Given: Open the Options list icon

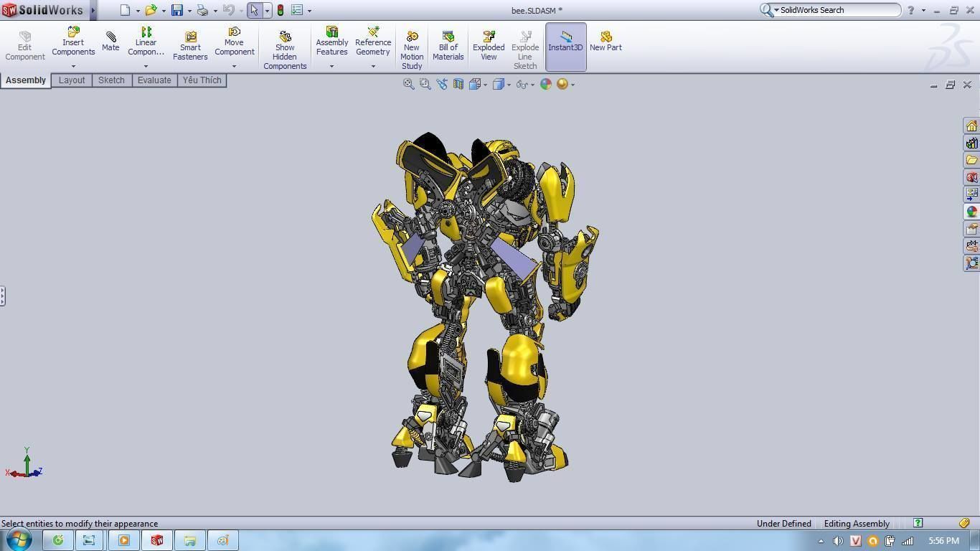Looking at the screenshot, I should [297, 10].
